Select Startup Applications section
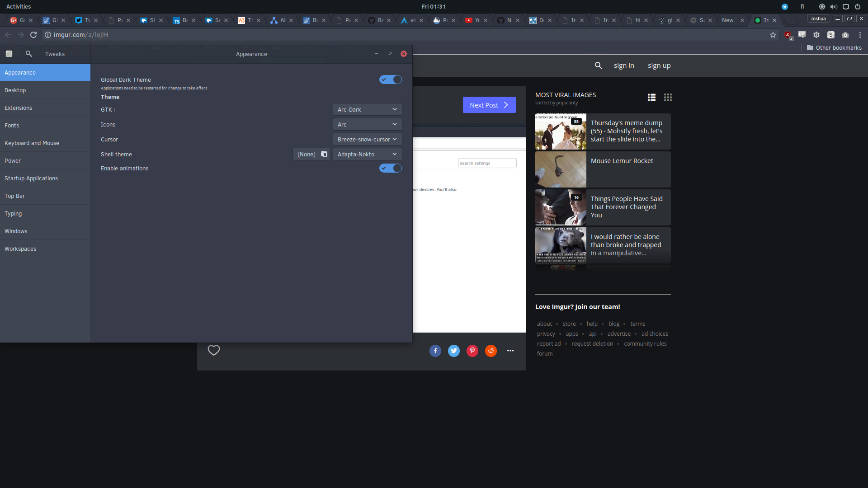The image size is (868, 488). 45,178
